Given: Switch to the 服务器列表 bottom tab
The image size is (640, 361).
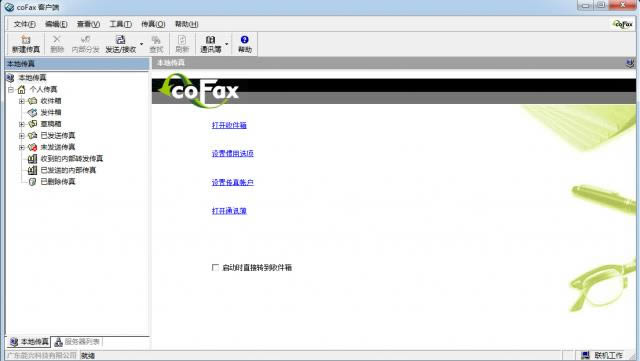Looking at the screenshot, I should click(x=77, y=342).
